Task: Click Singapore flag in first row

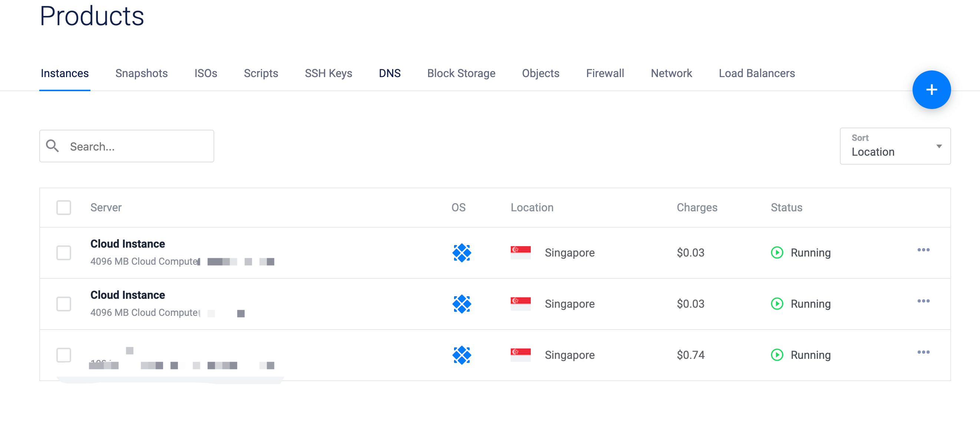Action: [520, 253]
